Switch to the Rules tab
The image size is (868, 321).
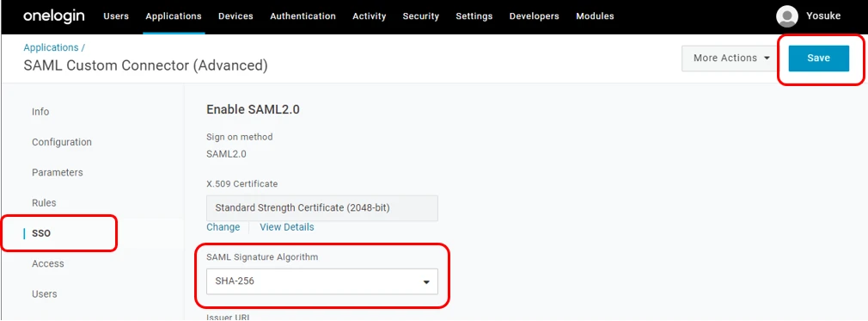44,203
